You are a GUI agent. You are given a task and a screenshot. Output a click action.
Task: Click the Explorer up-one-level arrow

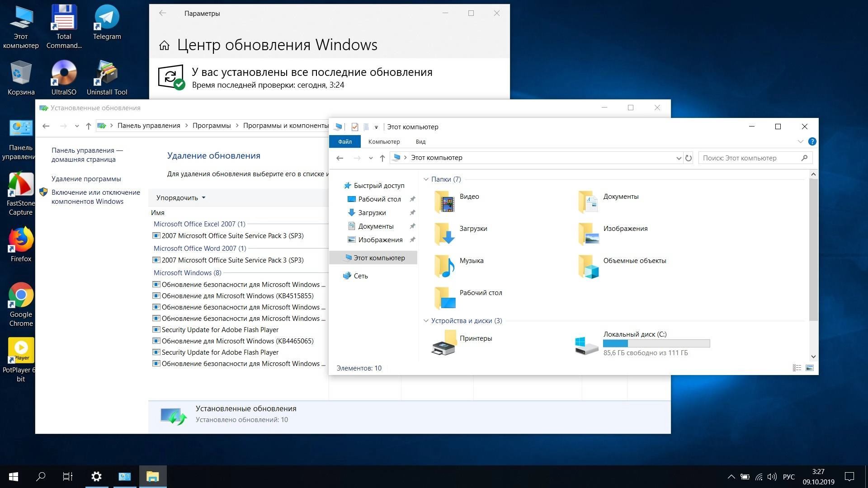point(382,158)
